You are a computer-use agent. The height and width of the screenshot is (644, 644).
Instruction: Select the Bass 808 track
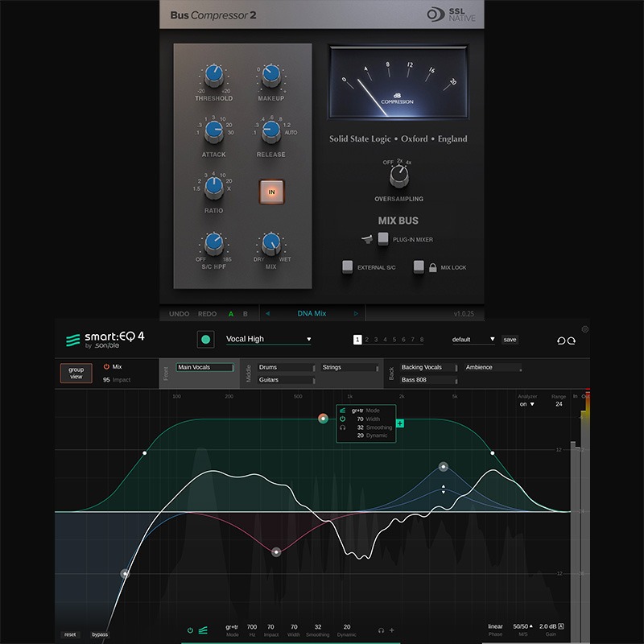pos(429,380)
